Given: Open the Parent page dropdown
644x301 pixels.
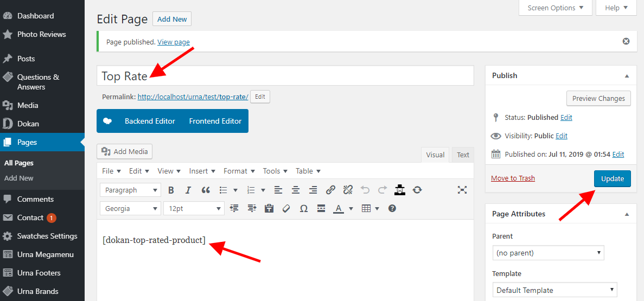Looking at the screenshot, I should [x=549, y=253].
